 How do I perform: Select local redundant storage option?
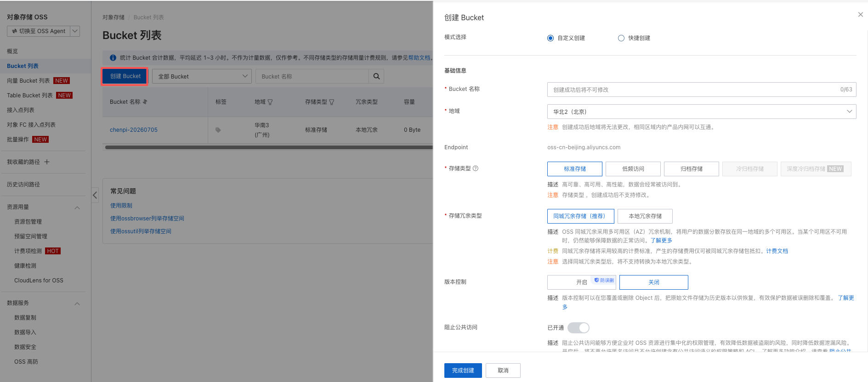pyautogui.click(x=645, y=216)
